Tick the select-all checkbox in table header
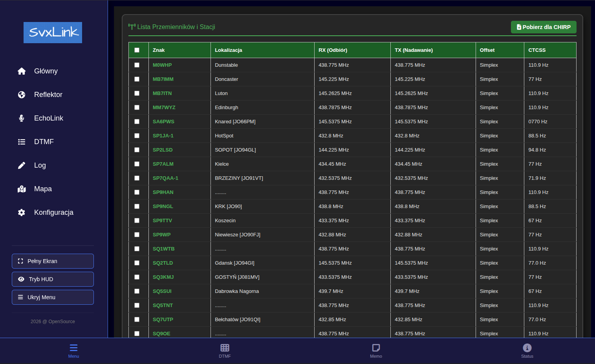This screenshot has width=595, height=364. click(137, 50)
